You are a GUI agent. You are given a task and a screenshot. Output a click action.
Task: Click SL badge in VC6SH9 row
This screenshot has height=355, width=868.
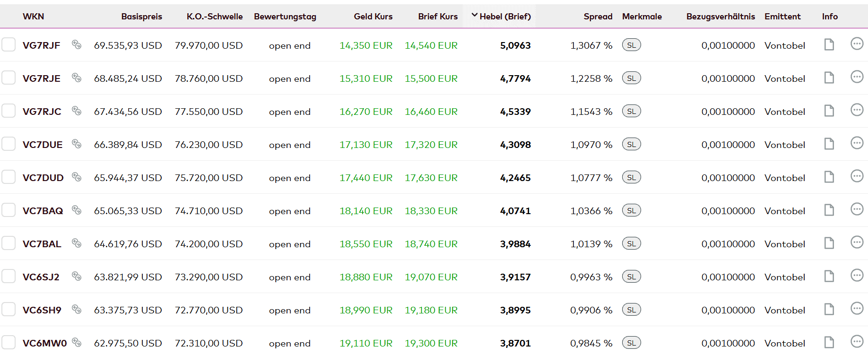pos(632,310)
